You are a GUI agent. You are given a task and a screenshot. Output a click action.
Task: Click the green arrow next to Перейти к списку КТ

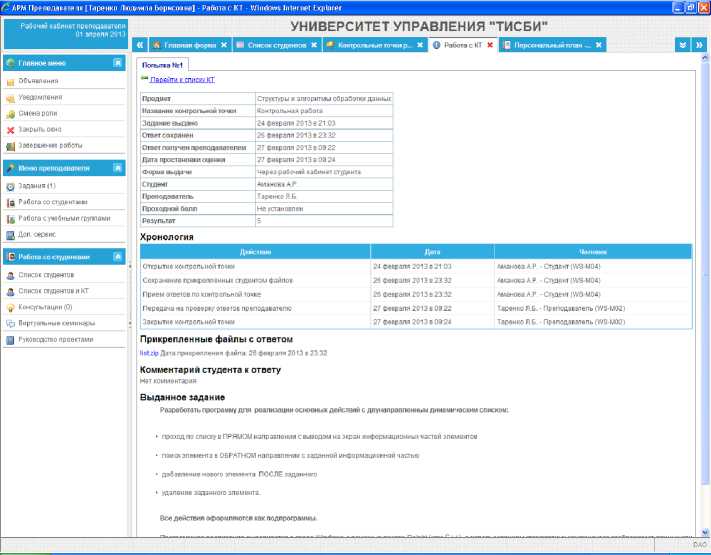(x=144, y=79)
